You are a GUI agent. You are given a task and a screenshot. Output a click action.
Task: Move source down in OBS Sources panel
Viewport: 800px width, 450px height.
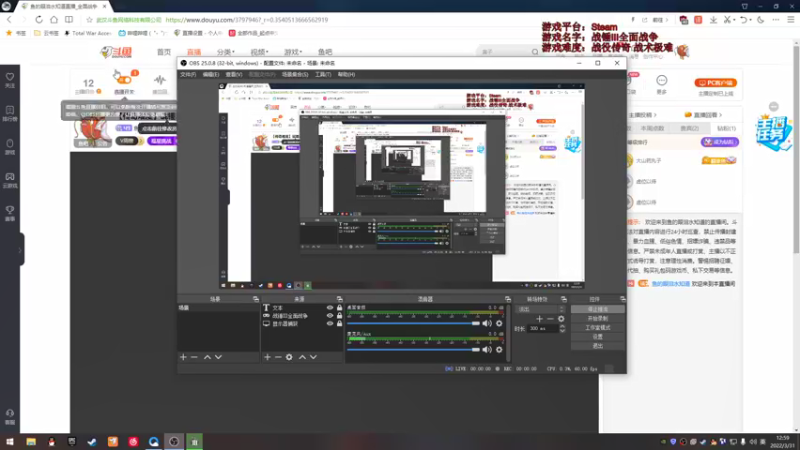(313, 357)
